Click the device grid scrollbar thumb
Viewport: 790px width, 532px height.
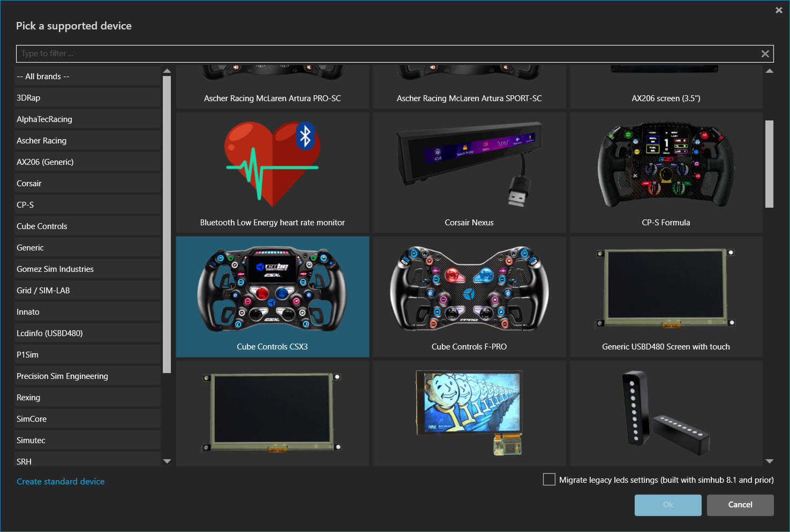point(770,161)
